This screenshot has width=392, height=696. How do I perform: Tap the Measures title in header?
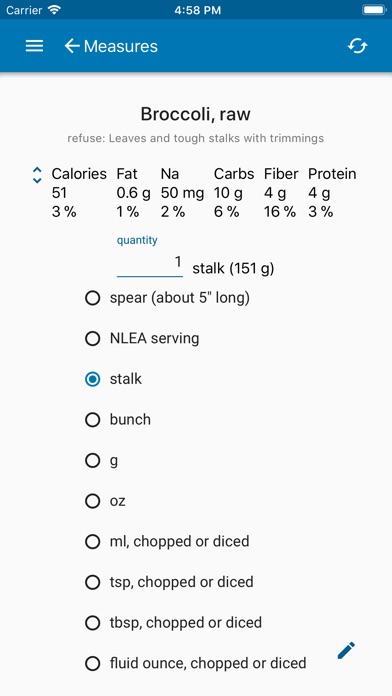pyautogui.click(x=121, y=46)
